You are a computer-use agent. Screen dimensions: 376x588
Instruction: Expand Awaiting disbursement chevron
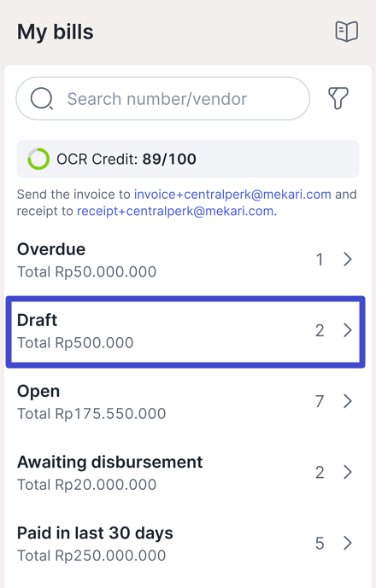[348, 472]
